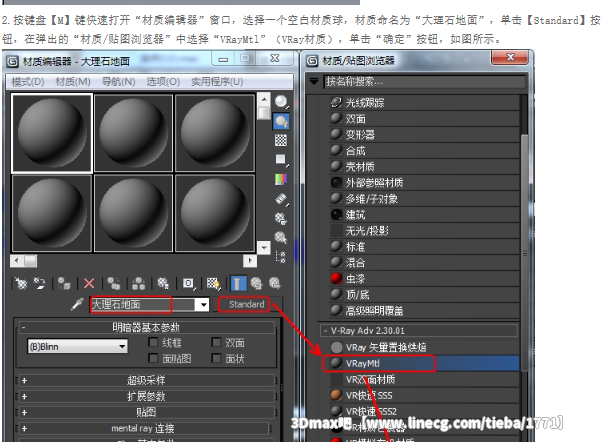Click the material browser vertical scrollbar
This screenshot has height=442, width=603.
tap(525, 252)
